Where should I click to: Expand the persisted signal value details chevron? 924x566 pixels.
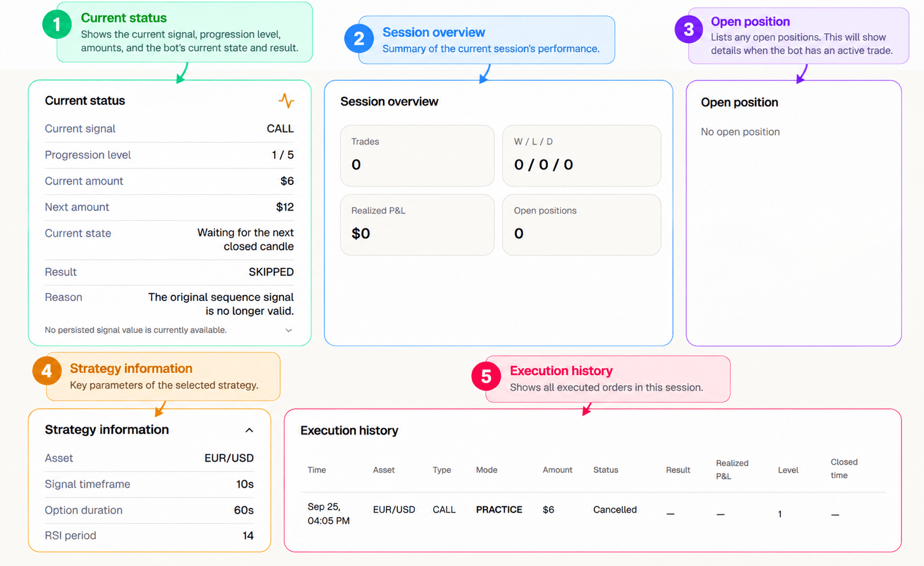(x=288, y=330)
